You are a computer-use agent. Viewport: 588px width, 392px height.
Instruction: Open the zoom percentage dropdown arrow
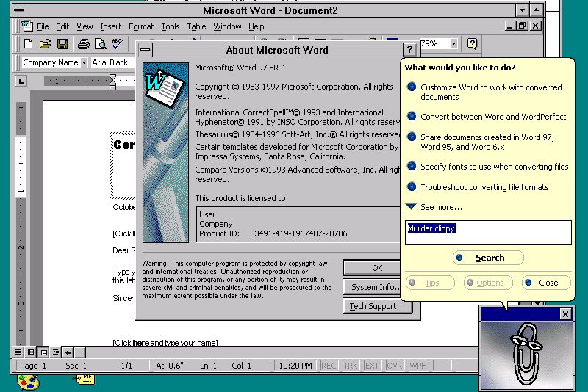point(453,44)
